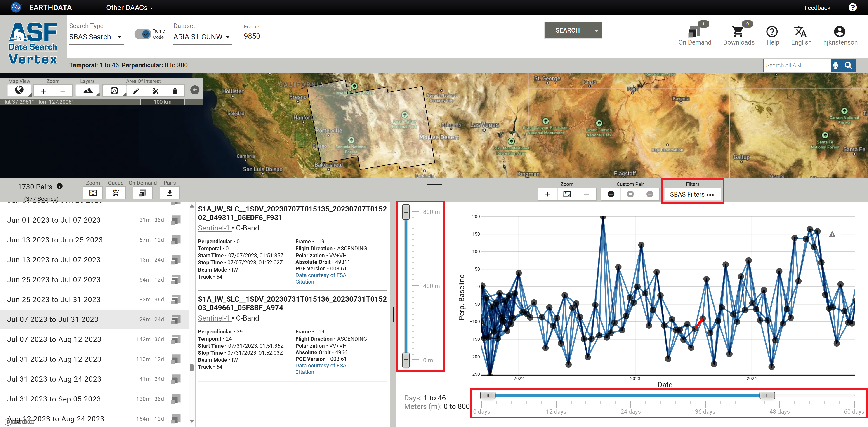Add all pairs to queue cart icon
Viewport: 868px width, 427px height.
(116, 193)
